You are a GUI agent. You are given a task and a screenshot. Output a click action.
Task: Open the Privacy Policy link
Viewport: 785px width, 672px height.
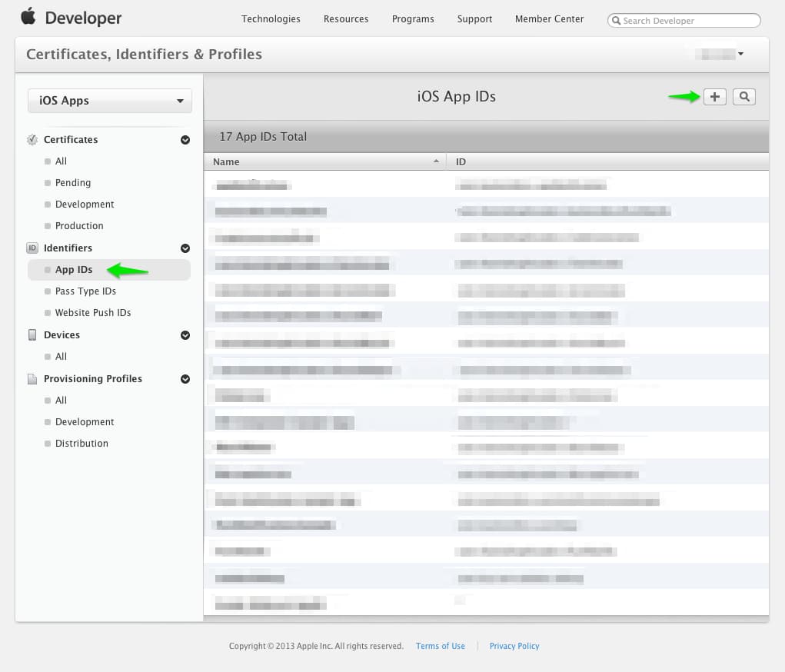coord(514,646)
